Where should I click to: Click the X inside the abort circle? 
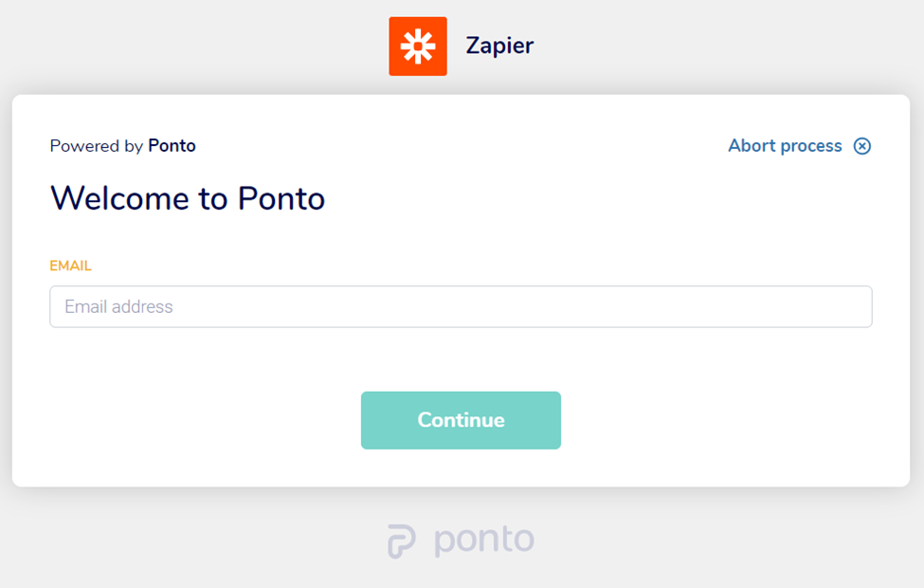861,146
